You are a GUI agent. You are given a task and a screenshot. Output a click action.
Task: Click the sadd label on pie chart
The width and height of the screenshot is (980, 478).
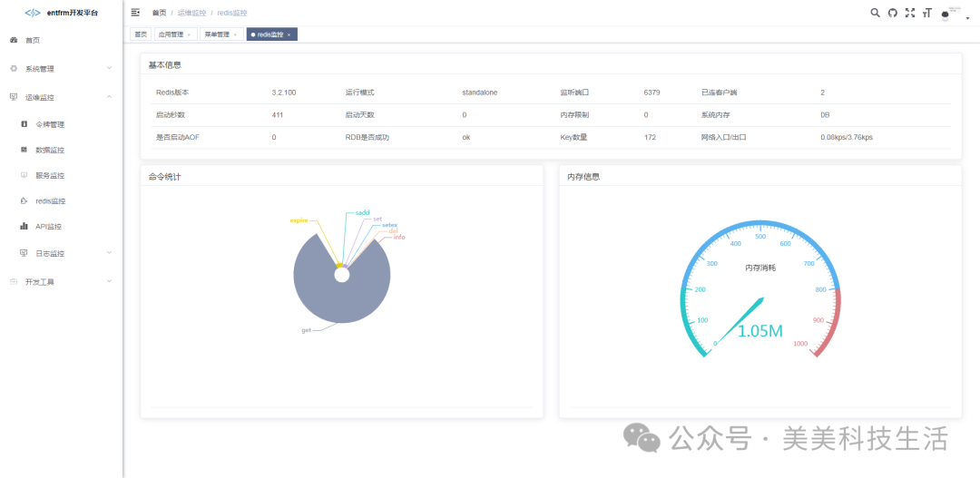(363, 212)
